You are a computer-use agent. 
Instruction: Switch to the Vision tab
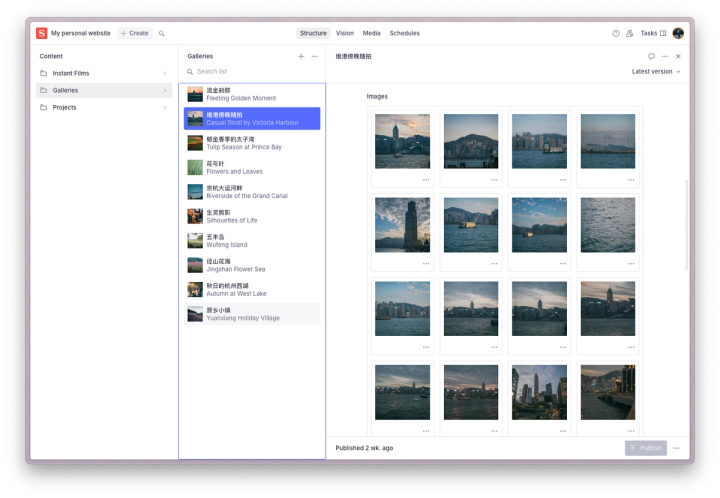[x=344, y=34]
